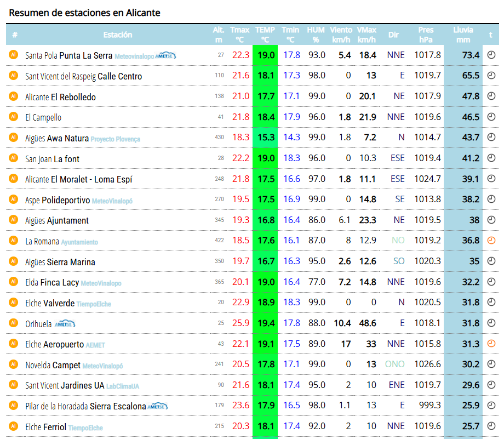
Task: Open the El Campello station link
Action: coord(43,118)
